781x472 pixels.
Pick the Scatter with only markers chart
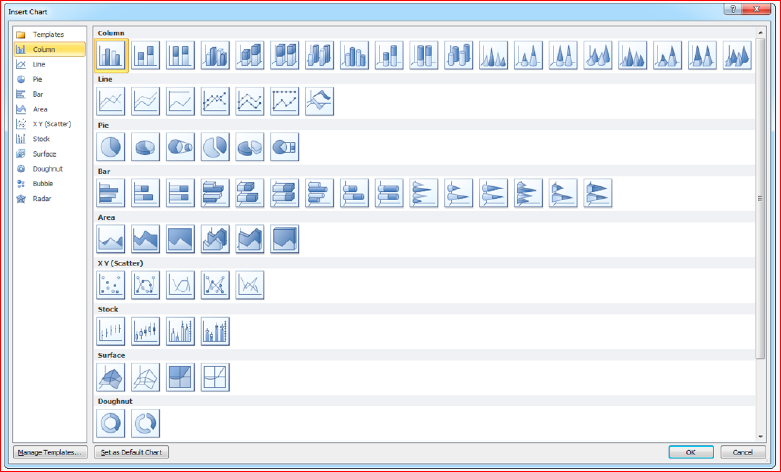pyautogui.click(x=111, y=285)
